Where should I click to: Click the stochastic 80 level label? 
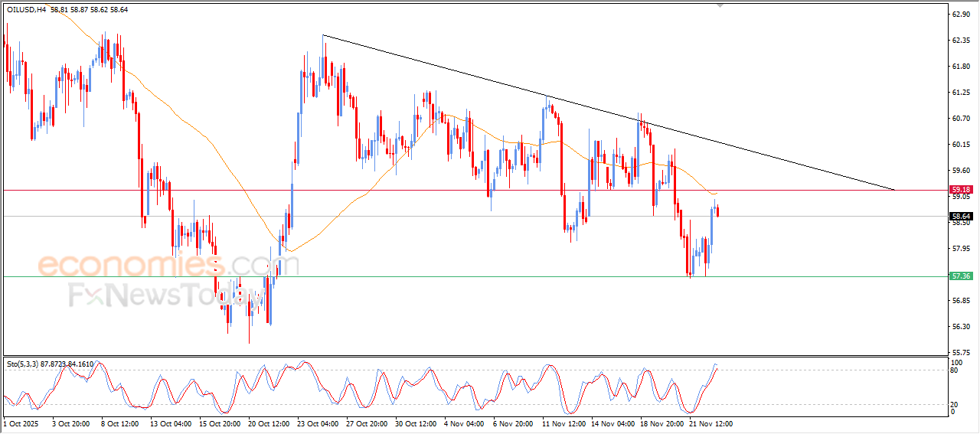(954, 370)
